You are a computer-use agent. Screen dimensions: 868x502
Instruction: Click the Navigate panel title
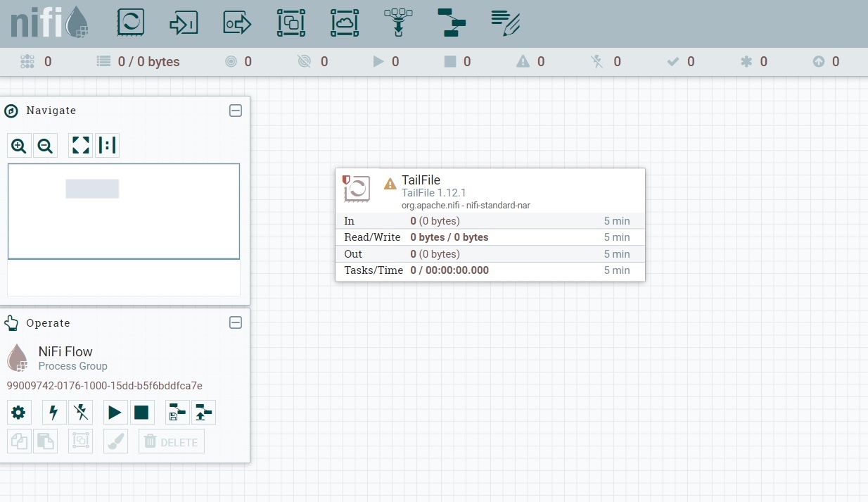51,111
